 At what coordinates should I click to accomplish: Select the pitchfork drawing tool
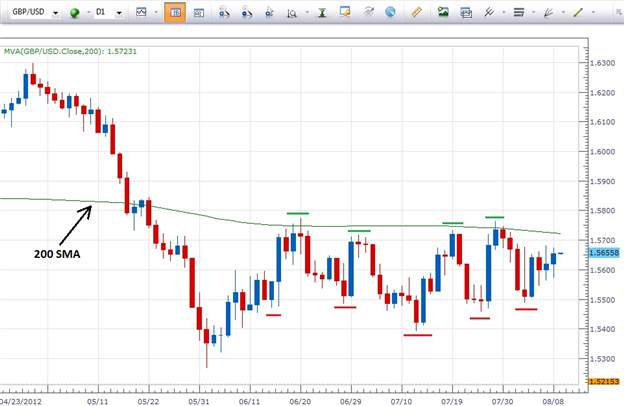(489, 12)
